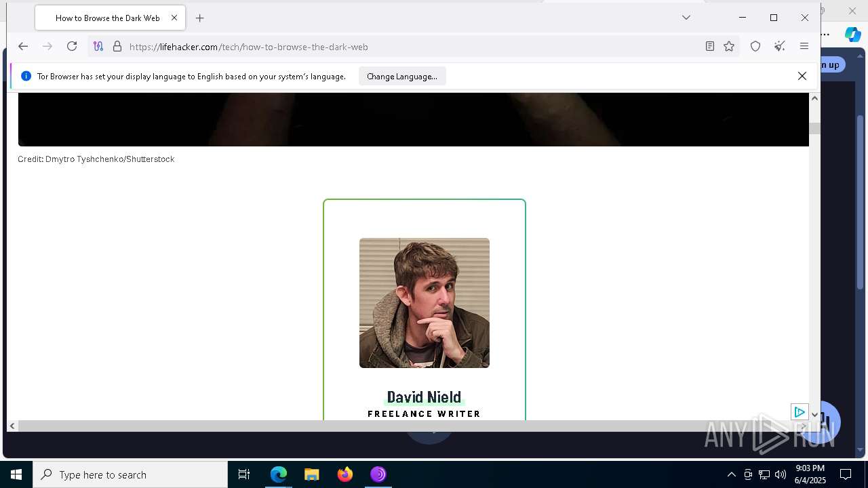Click the forward navigation arrow
Viewport: 868px width, 488px height.
[47, 46]
